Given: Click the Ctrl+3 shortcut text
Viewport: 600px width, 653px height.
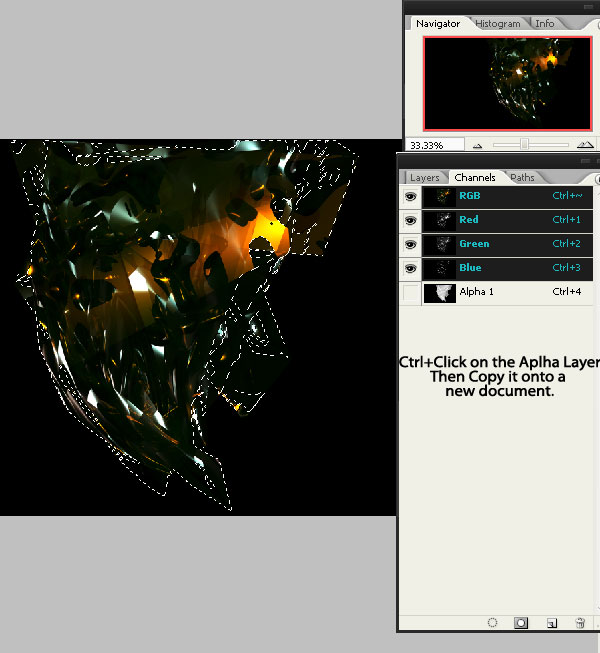Looking at the screenshot, I should click(x=566, y=267).
